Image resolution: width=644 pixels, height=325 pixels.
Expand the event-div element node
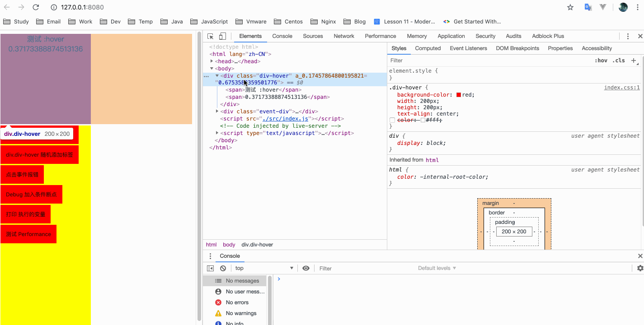point(217,111)
